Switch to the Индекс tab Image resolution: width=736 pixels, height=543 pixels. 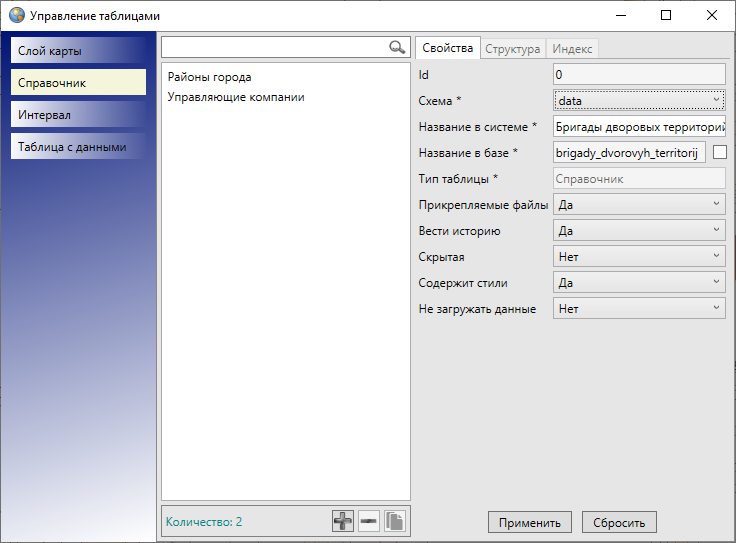572,49
